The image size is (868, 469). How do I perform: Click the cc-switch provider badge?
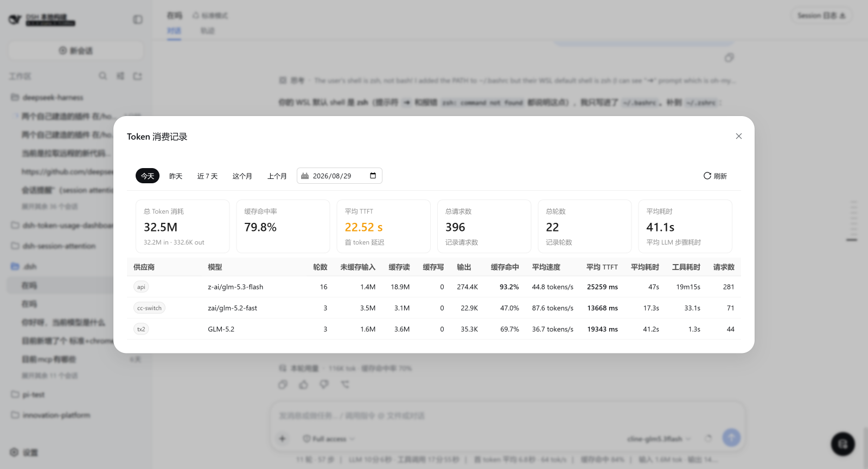tap(149, 308)
